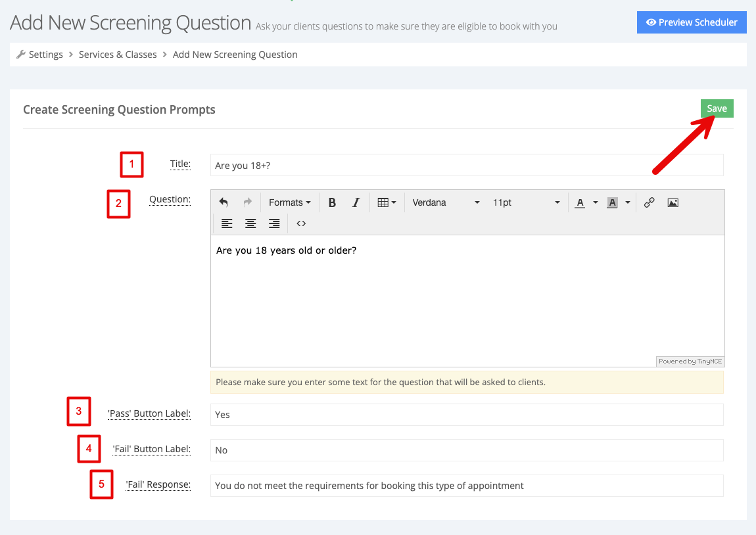Toggle bold formatting
The height and width of the screenshot is (535, 756).
click(x=332, y=202)
